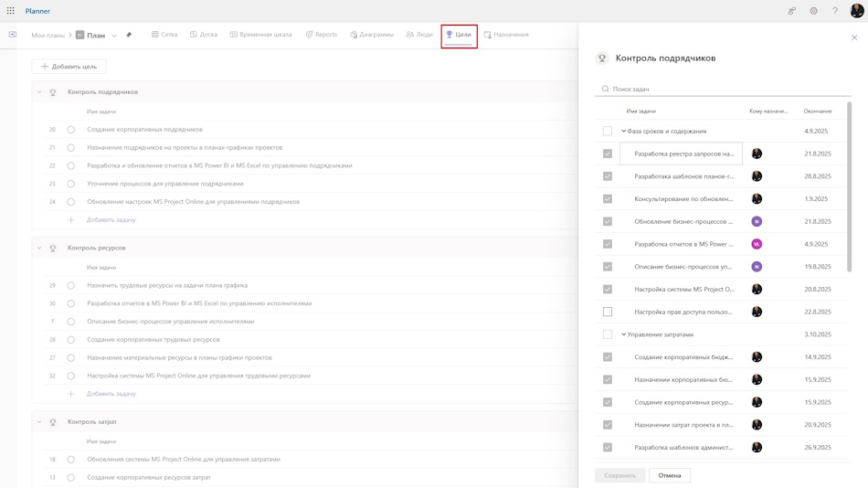Viewport: 868px width, 488px height.
Task: Click Добавить задачу under Контроль подрядчиков
Action: 111,220
